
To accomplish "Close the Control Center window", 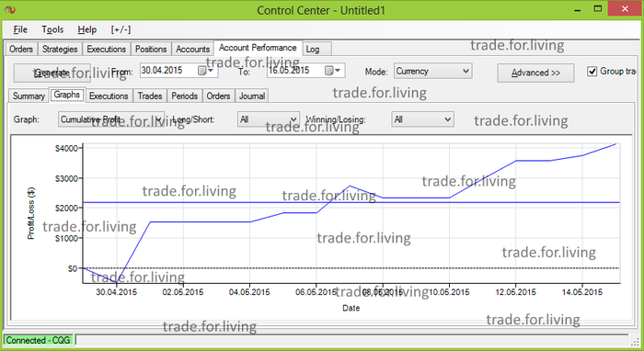I will 625,8.
